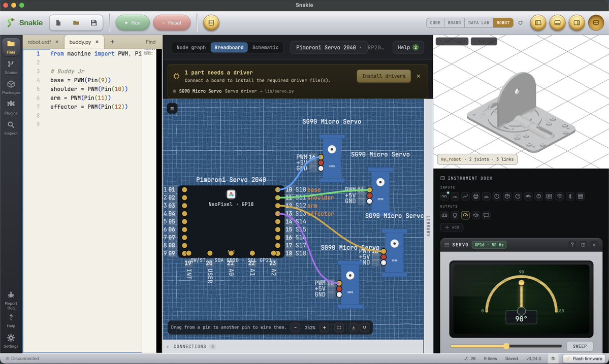
Task: Click the Run button
Action: (x=133, y=23)
